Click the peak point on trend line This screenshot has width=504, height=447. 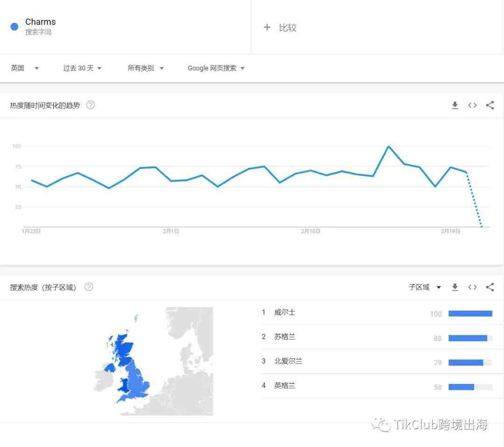[389, 147]
